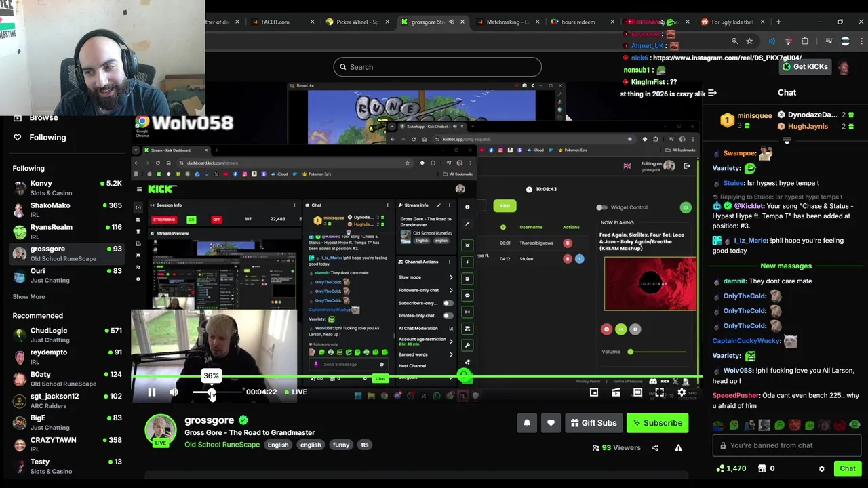Expand following list with Show More
868x488 pixels.
[x=28, y=297]
